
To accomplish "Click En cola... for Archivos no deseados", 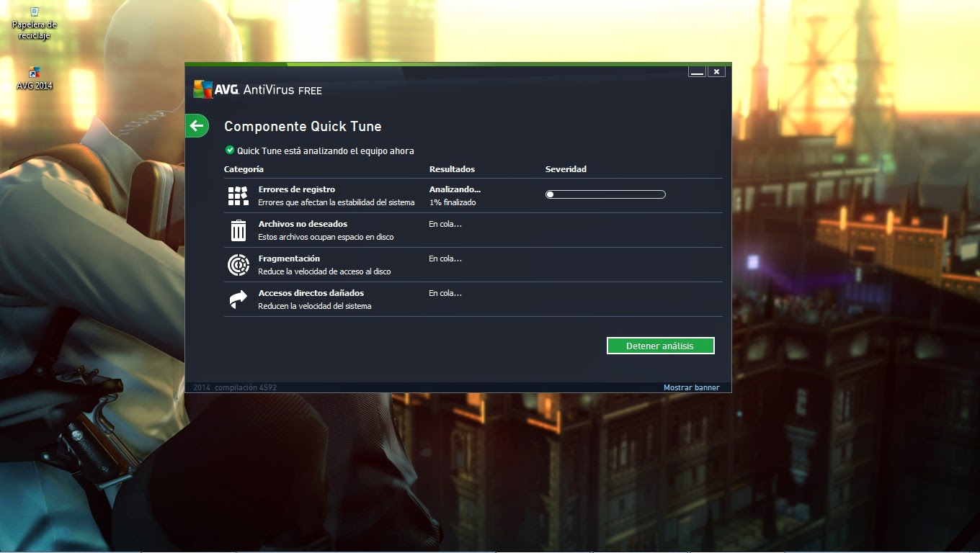I will point(445,224).
